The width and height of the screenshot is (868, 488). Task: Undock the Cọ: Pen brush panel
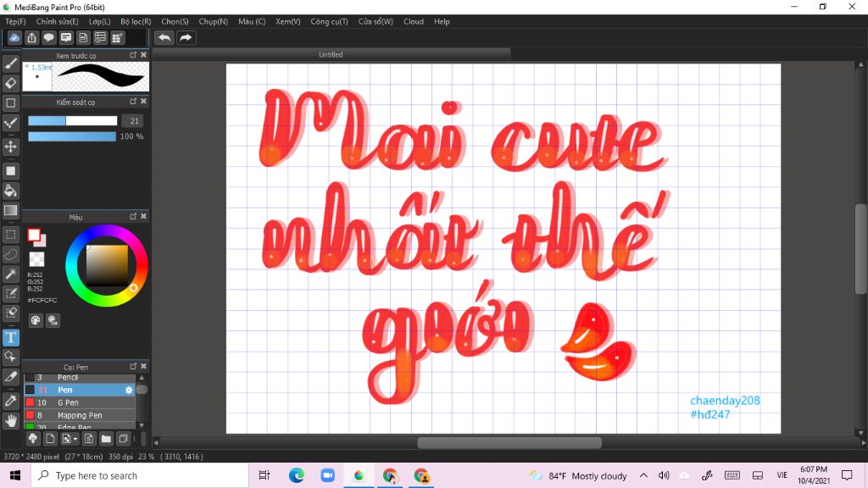point(133,366)
